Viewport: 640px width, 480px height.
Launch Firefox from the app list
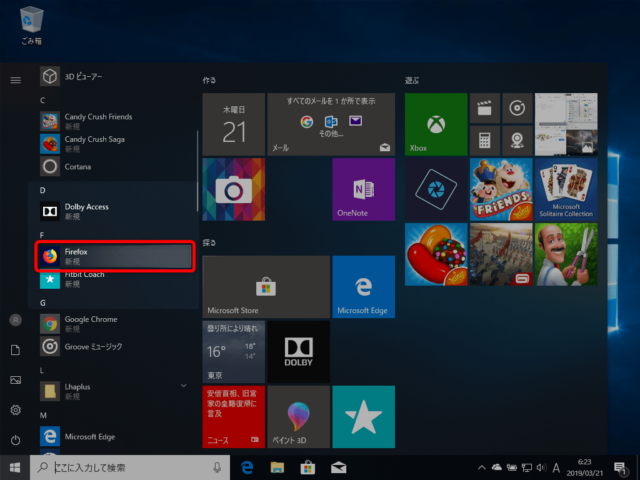115,256
